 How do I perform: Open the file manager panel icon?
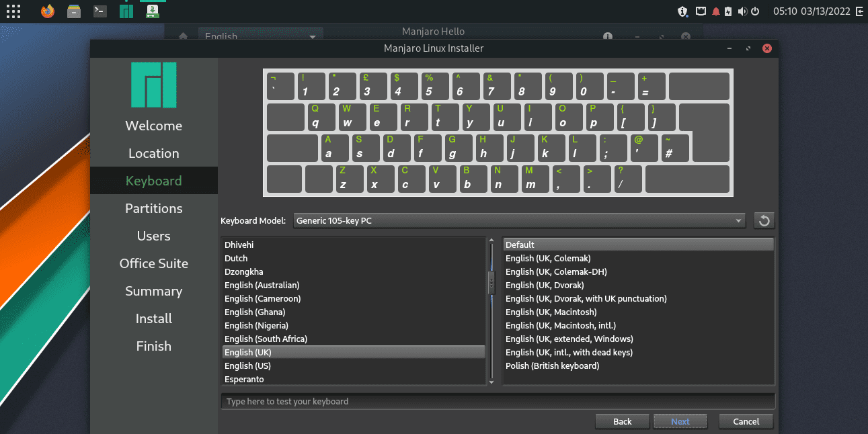pos(74,11)
